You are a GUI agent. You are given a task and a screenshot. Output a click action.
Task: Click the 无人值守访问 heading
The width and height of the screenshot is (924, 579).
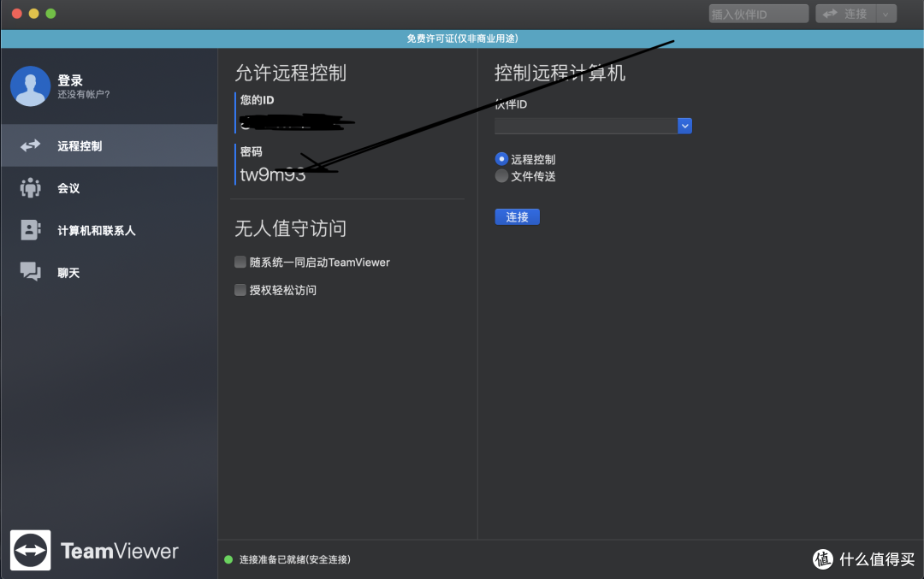point(291,228)
